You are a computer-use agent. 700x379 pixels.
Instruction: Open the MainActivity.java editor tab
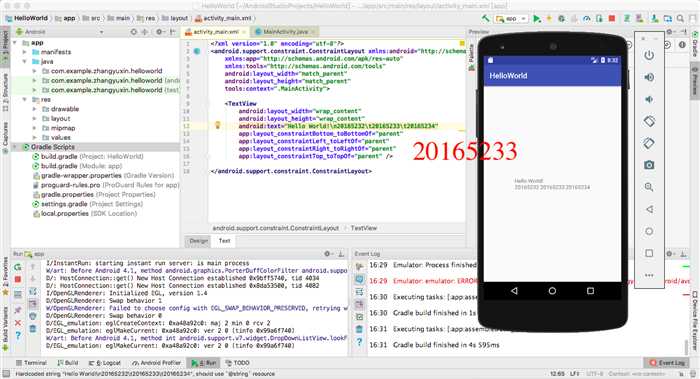pyautogui.click(x=284, y=32)
